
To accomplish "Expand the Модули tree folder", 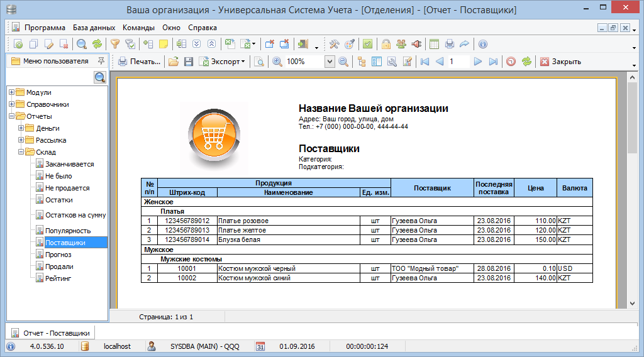I will [11, 92].
